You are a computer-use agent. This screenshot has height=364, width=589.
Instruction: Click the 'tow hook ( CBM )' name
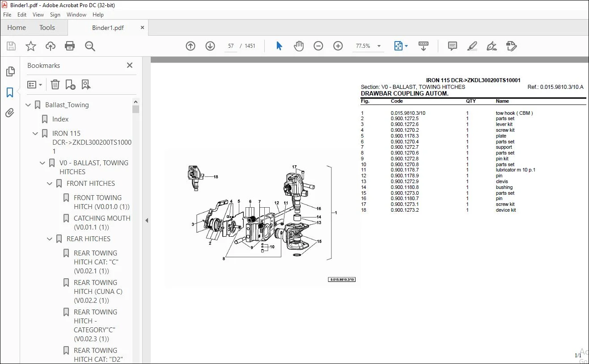[x=514, y=113]
